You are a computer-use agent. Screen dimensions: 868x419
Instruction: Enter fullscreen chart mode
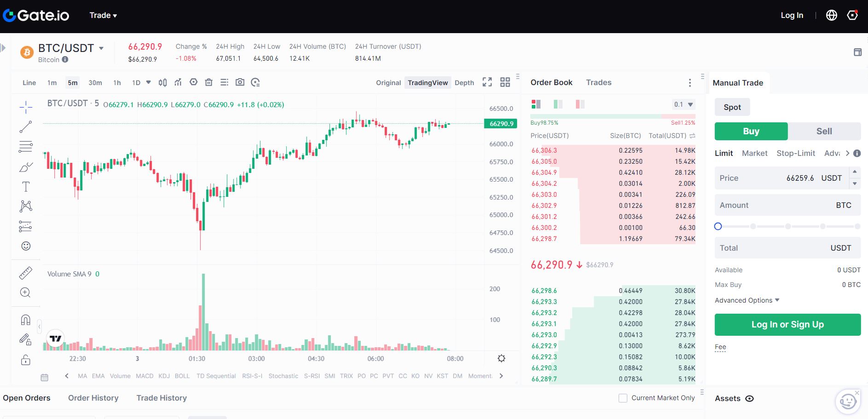[487, 82]
